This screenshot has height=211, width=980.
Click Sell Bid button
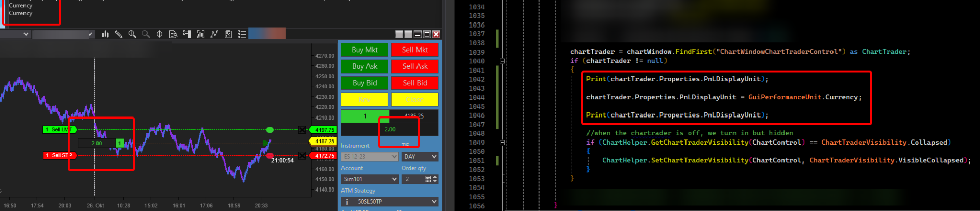[415, 83]
